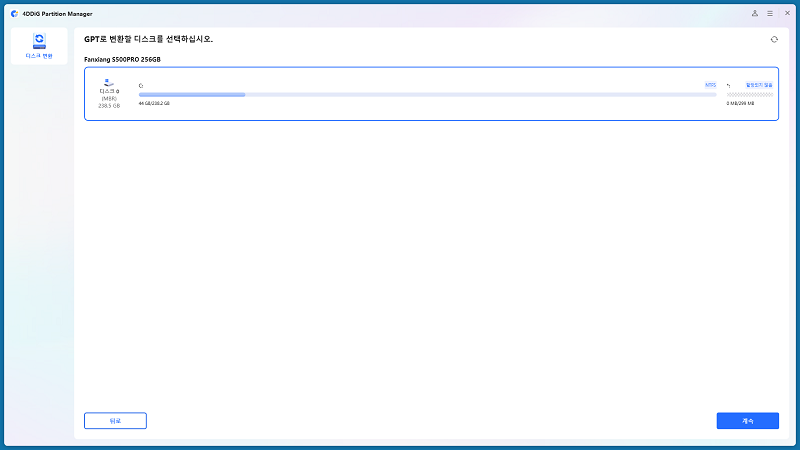Click the C: partition usage bar

(x=427, y=94)
